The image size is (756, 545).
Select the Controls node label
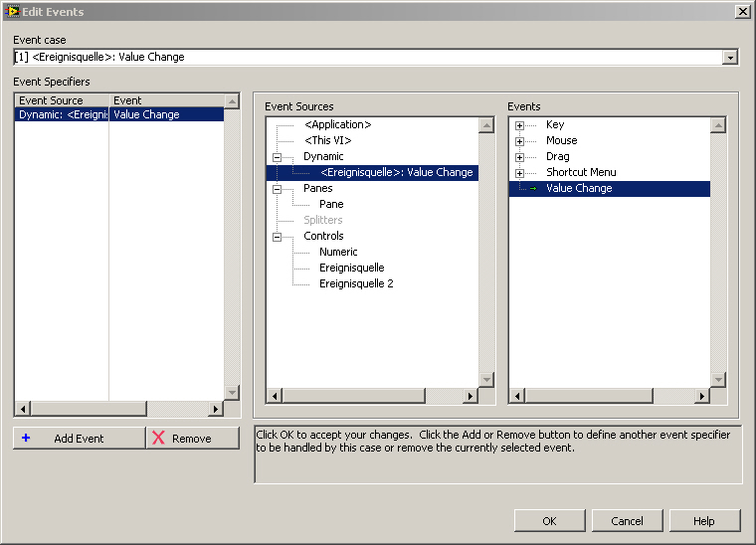(x=323, y=236)
